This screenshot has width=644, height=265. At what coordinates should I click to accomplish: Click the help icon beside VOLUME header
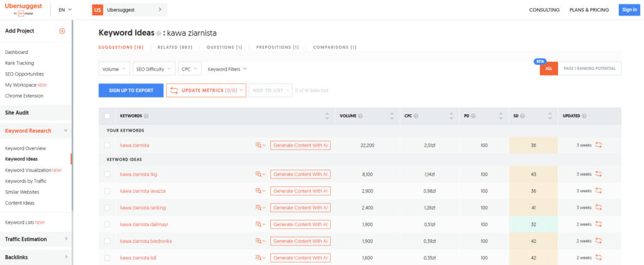pos(360,116)
